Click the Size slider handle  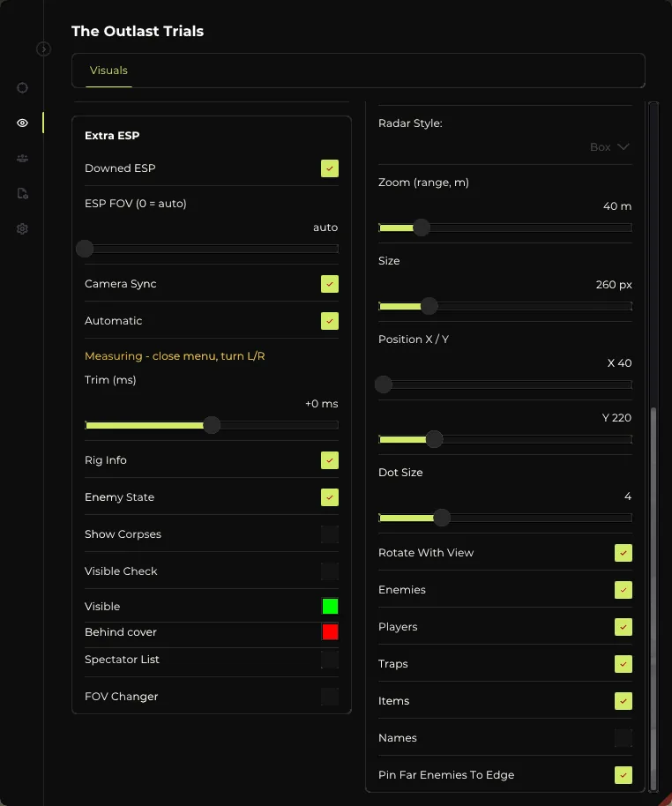429,306
